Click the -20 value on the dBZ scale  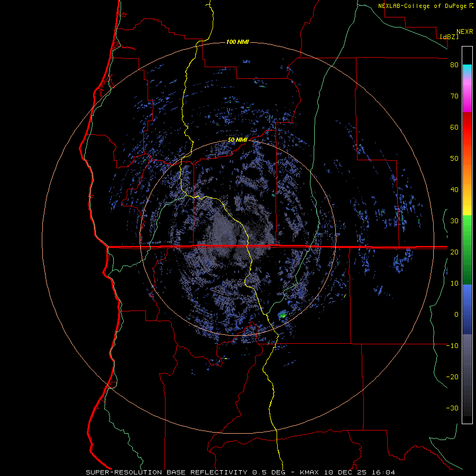452,377
